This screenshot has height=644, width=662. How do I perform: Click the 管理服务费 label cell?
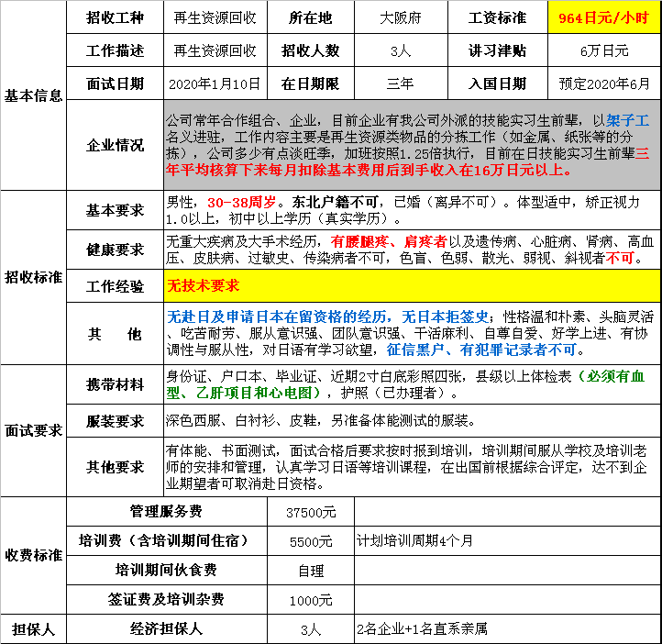tap(166, 511)
